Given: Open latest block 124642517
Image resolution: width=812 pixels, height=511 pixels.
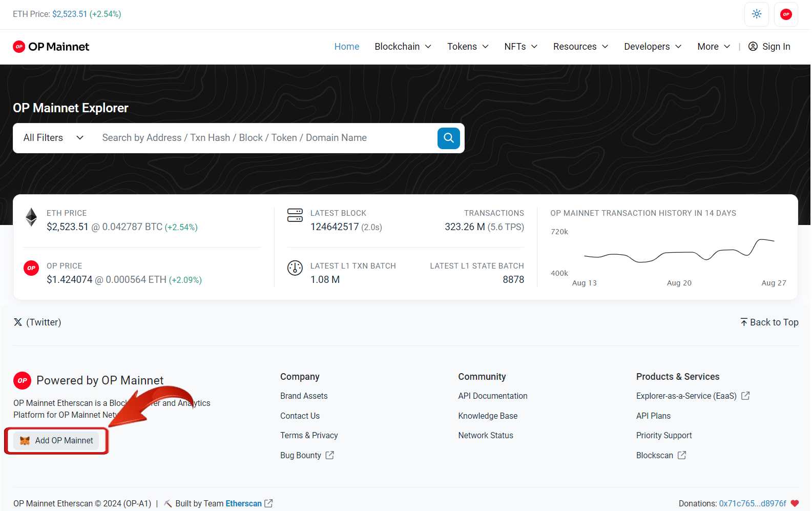Looking at the screenshot, I should coord(335,227).
